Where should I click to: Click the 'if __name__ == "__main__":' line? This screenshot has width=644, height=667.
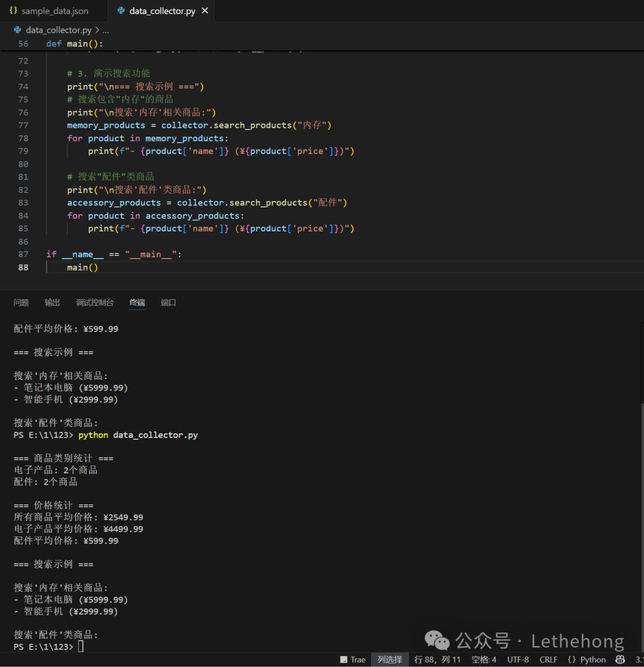click(x=114, y=254)
